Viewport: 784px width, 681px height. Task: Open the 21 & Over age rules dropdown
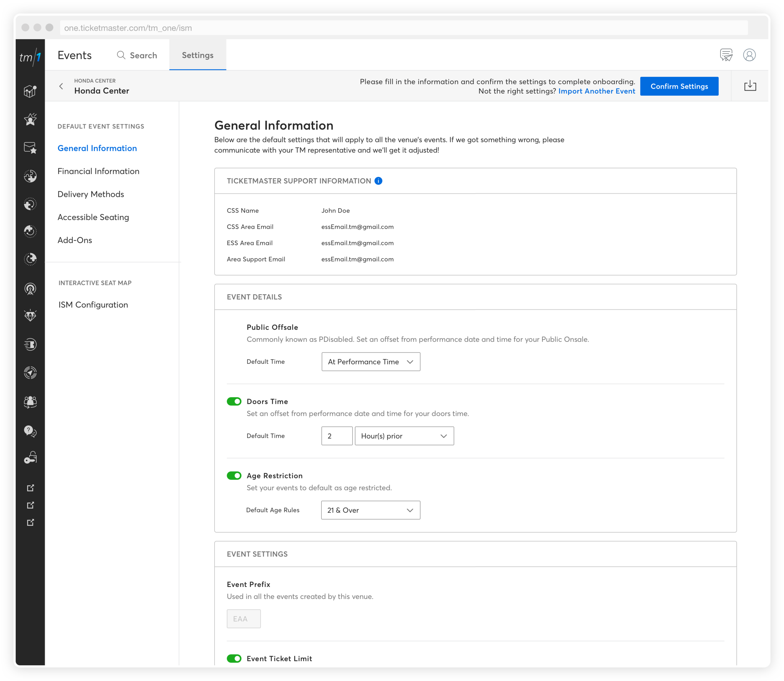(x=371, y=510)
